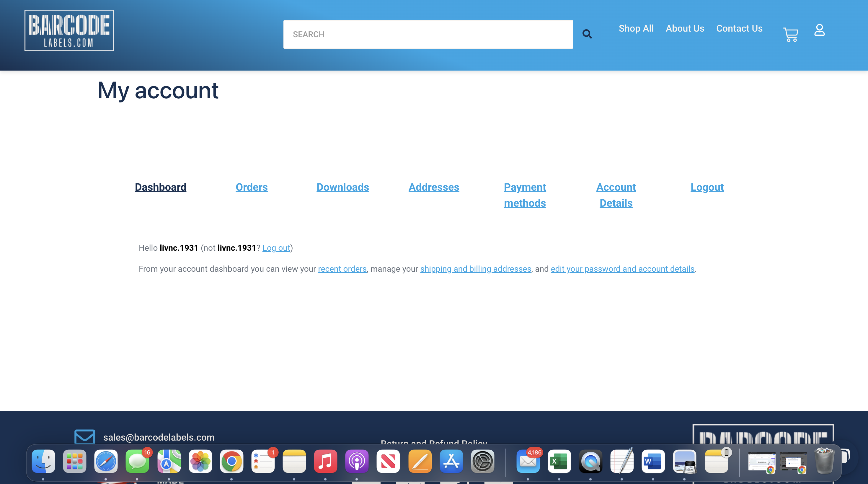Image resolution: width=868 pixels, height=484 pixels.
Task: Open the Mail app in dock
Action: click(x=528, y=461)
